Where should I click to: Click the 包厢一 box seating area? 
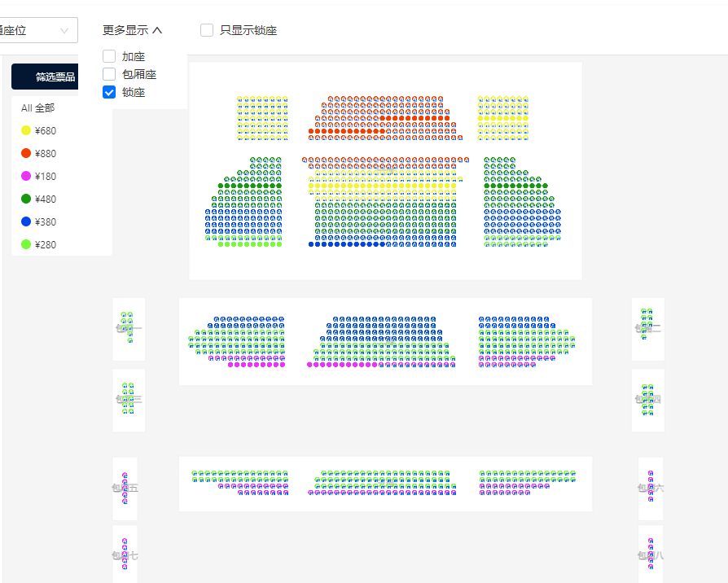coord(129,329)
